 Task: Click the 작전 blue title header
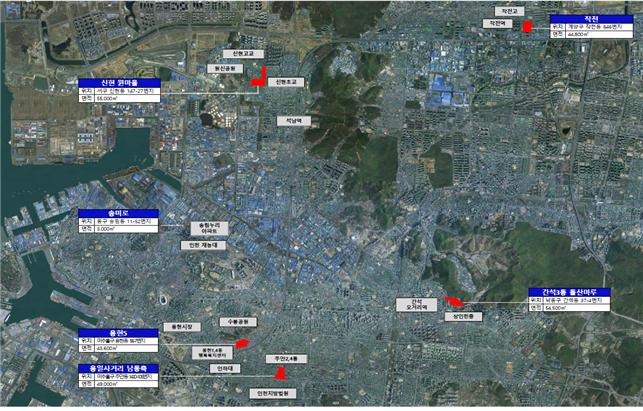[x=590, y=18]
